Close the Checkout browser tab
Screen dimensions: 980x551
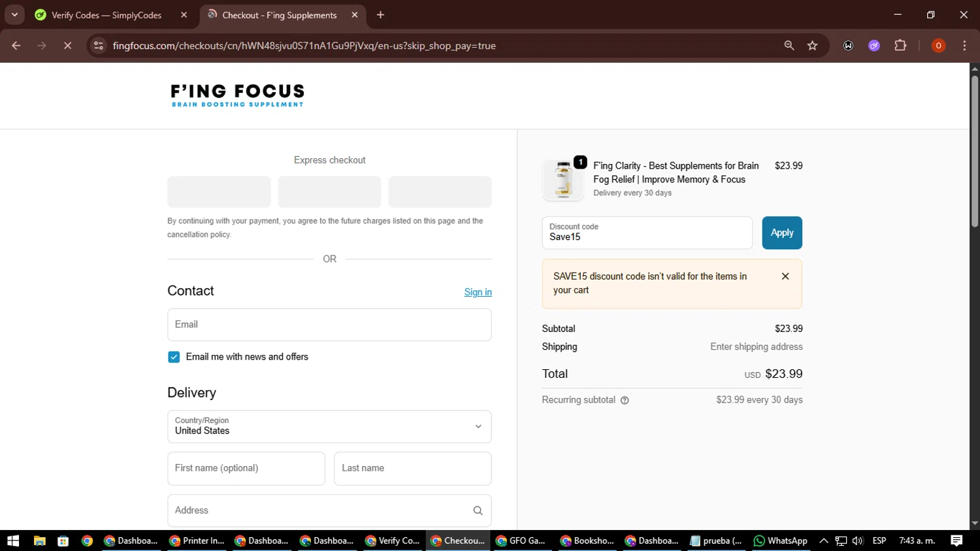pyautogui.click(x=355, y=15)
